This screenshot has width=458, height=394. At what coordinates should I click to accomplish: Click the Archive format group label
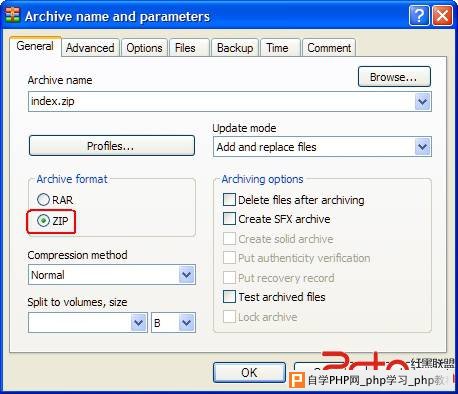(x=72, y=179)
